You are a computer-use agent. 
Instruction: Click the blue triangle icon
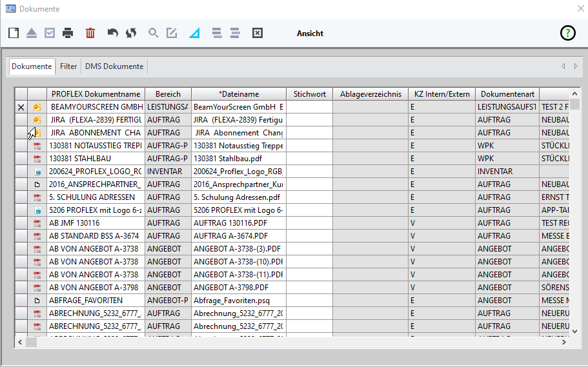194,33
